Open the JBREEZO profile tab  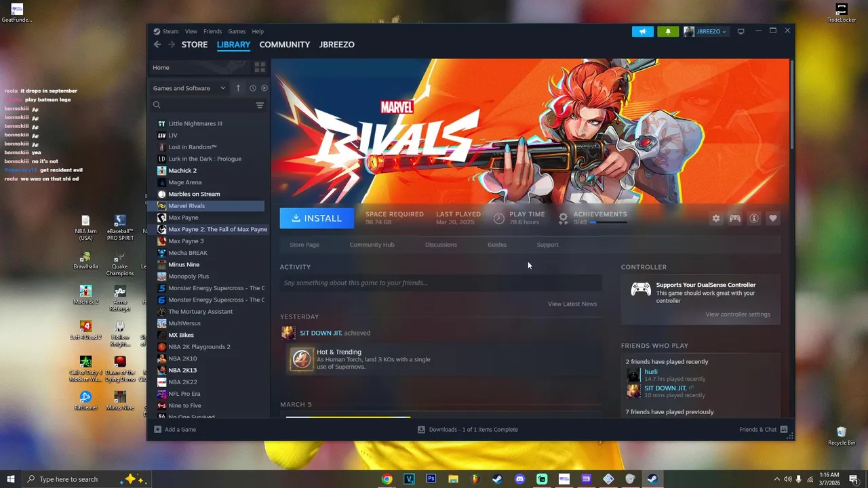click(337, 45)
